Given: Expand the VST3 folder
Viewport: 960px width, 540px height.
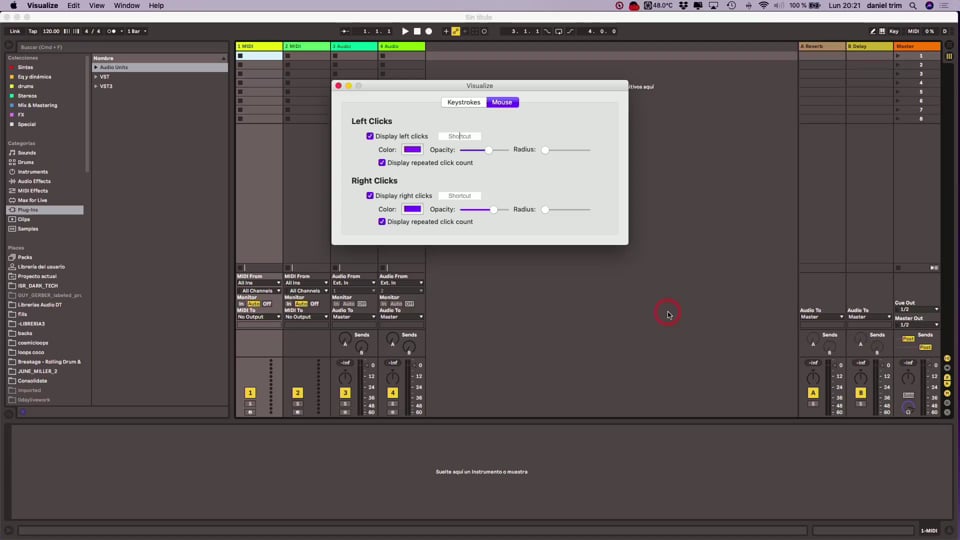Looking at the screenshot, I should pos(96,86).
